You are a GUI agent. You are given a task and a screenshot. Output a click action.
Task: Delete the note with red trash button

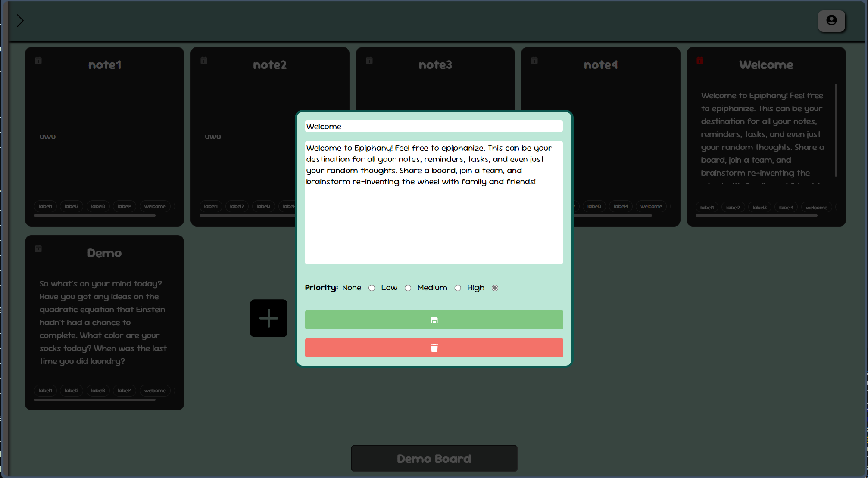point(434,348)
